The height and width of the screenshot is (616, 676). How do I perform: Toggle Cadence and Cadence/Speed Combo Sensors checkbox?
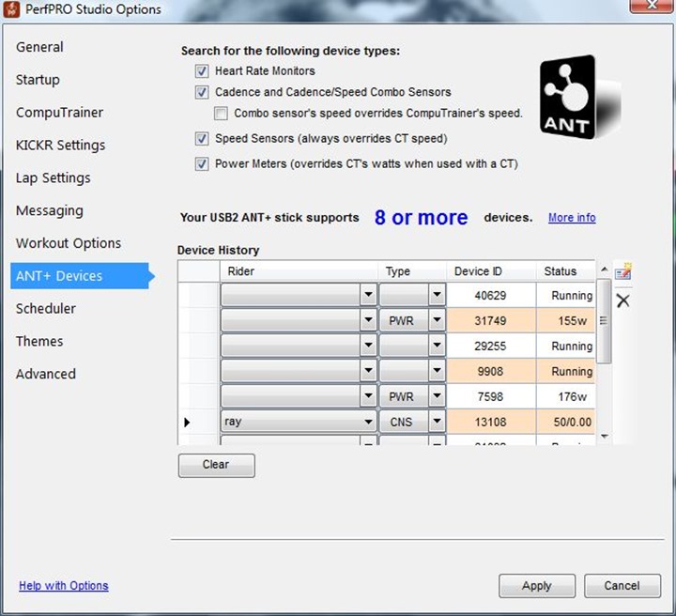(x=202, y=92)
